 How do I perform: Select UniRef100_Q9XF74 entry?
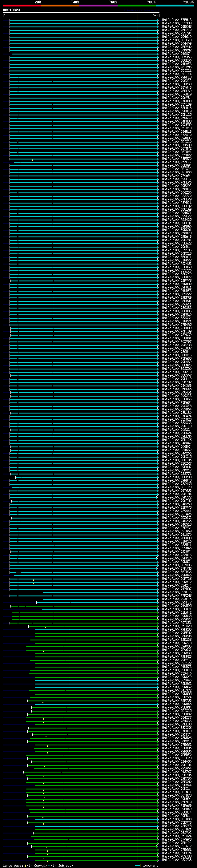(x=177, y=735)
